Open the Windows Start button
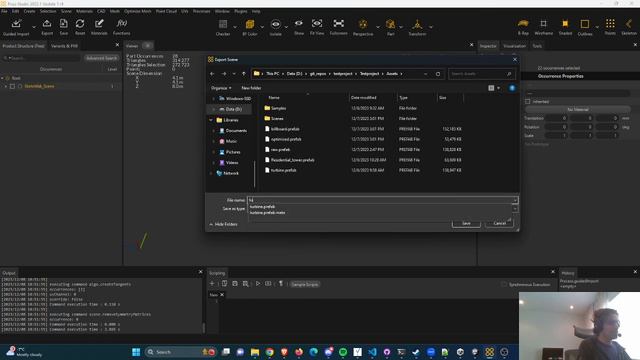The width and height of the screenshot is (640, 360). click(136, 352)
